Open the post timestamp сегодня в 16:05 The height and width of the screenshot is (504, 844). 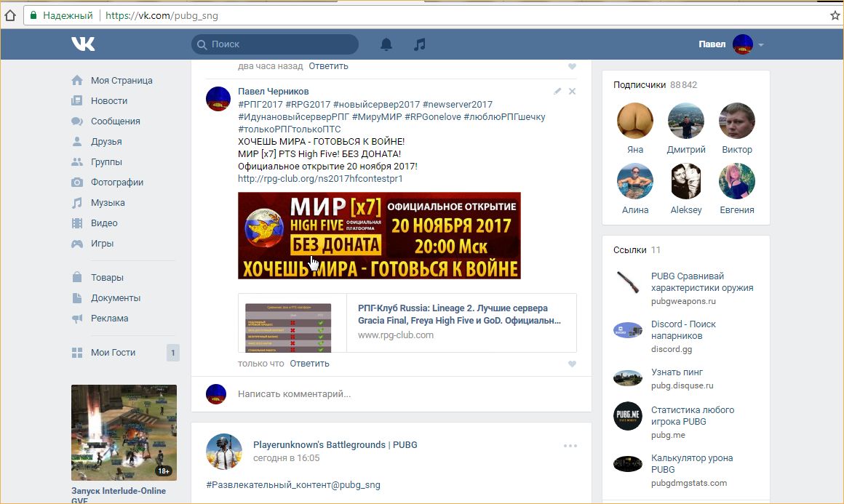(287, 458)
